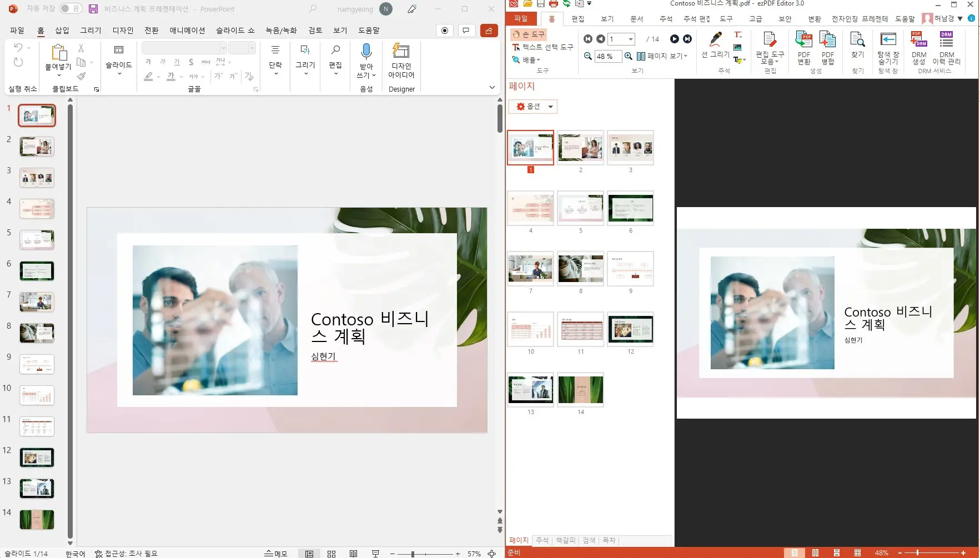The height and width of the screenshot is (558, 980).
Task: Open the 주석 tab in ezPDF Editor
Action: (666, 19)
